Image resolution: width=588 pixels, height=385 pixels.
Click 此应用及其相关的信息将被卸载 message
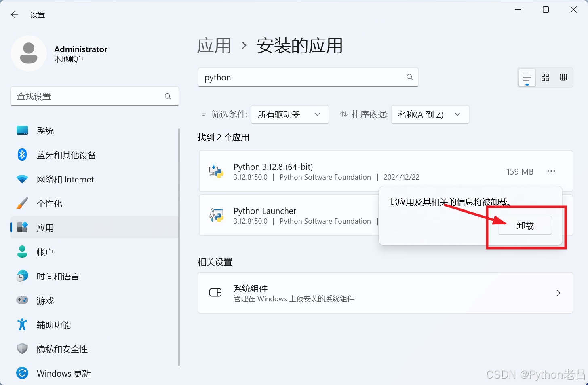(x=450, y=202)
